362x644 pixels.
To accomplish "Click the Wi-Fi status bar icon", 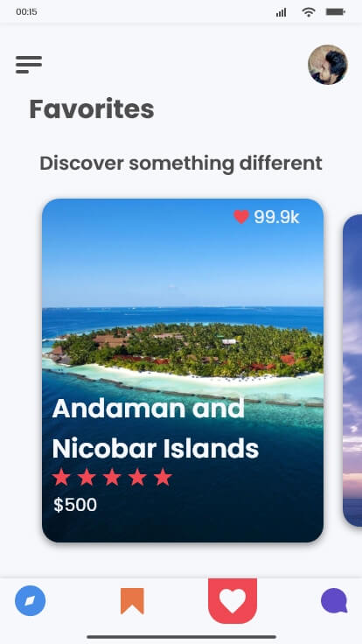I will coord(309,12).
